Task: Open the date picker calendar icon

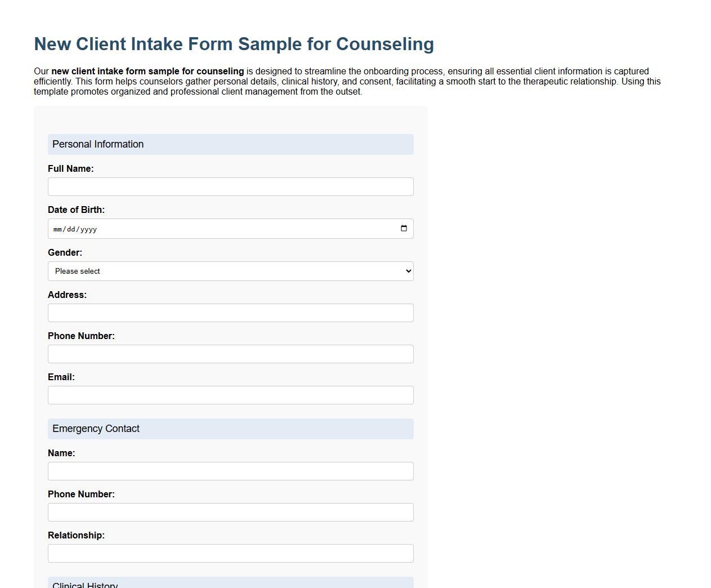Action: pos(404,229)
